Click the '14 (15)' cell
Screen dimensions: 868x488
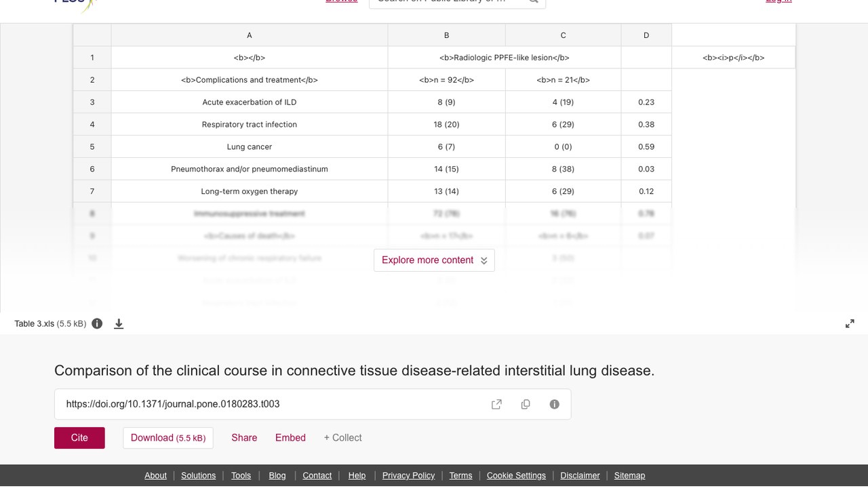tap(446, 169)
